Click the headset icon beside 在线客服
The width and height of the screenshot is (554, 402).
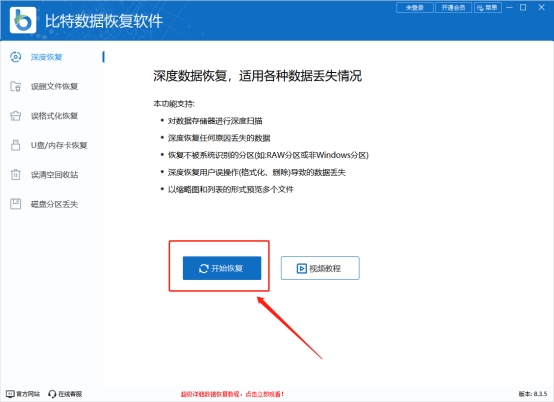tap(52, 394)
